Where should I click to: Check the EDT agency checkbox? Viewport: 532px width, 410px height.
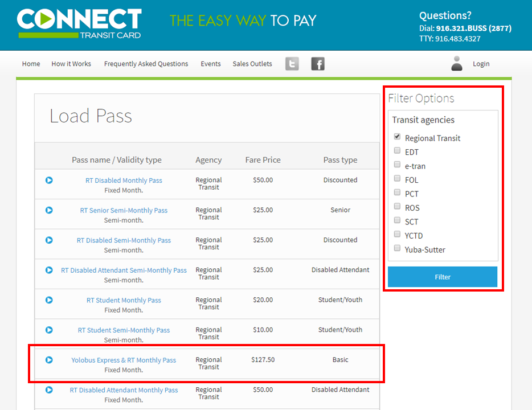397,150
